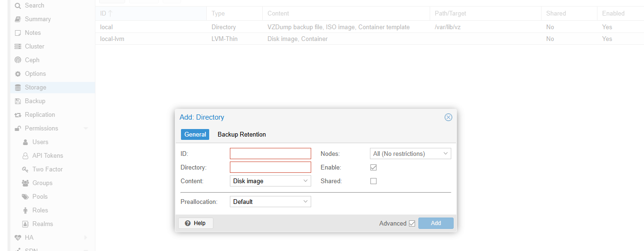Click the Ceph icon in sidebar

pos(18,60)
